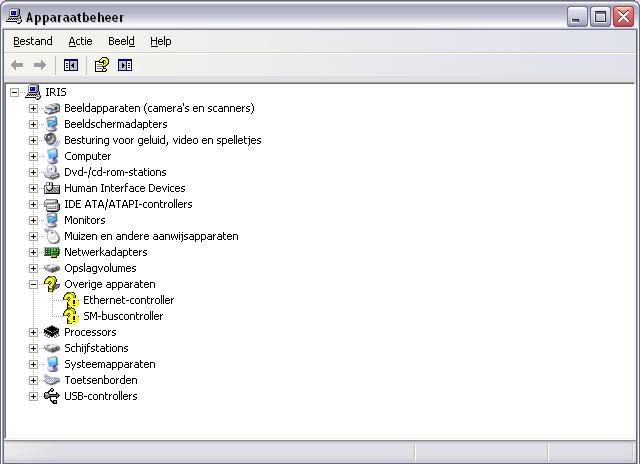Click the Processors chip icon
640x464 pixels.
click(52, 332)
